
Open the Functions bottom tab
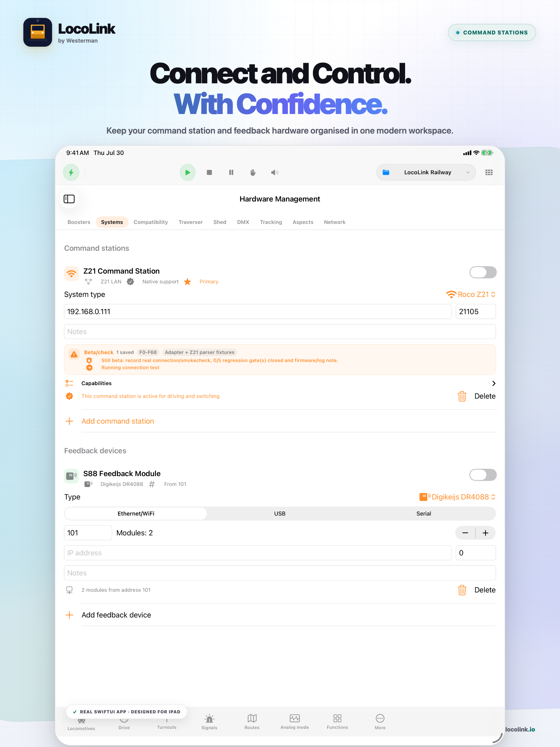coord(338,722)
